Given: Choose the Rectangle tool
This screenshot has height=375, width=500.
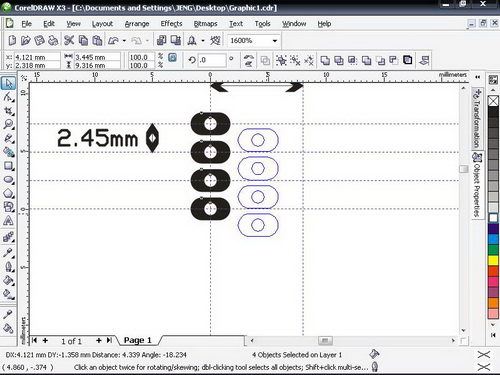Looking at the screenshot, I should 8,166.
